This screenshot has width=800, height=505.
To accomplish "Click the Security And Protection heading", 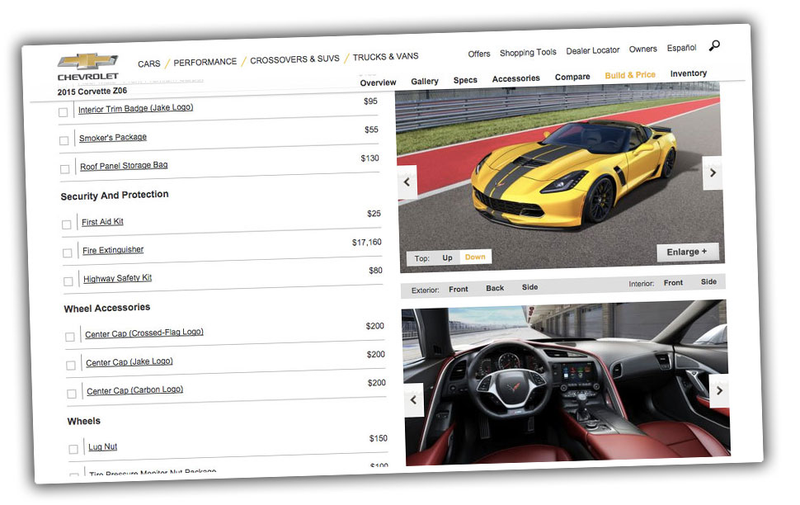I will pyautogui.click(x=115, y=195).
